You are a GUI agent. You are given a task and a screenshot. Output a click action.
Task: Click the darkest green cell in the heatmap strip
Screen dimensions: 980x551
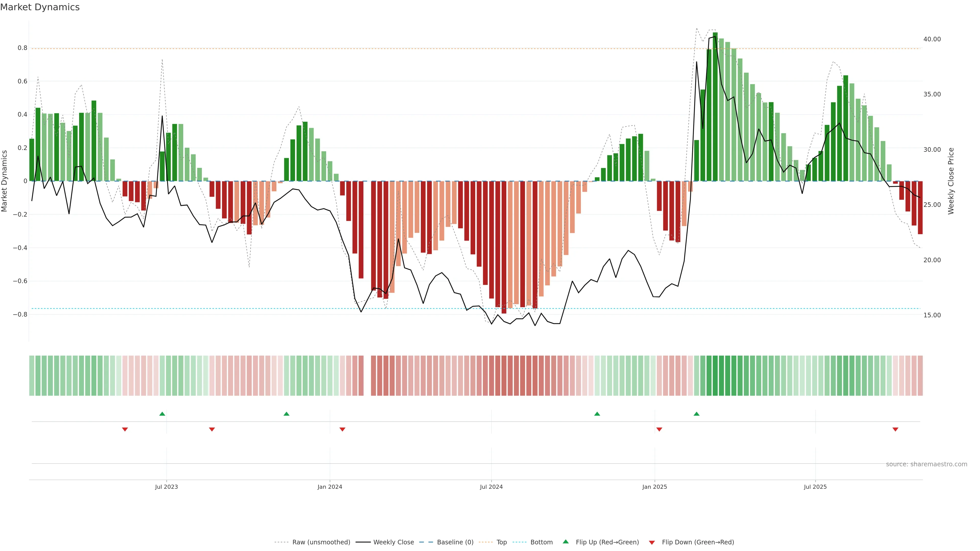pos(715,376)
